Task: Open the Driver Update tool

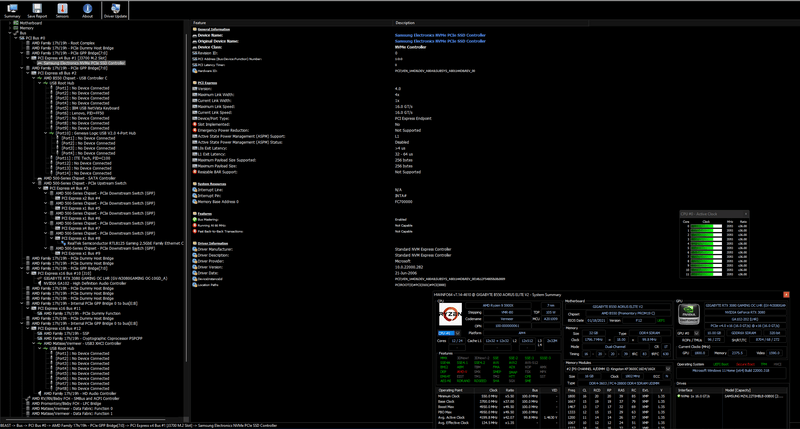Action: (x=115, y=10)
